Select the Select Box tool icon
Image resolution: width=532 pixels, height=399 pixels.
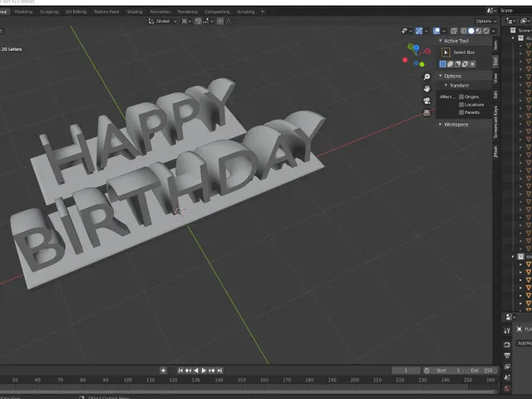(446, 52)
